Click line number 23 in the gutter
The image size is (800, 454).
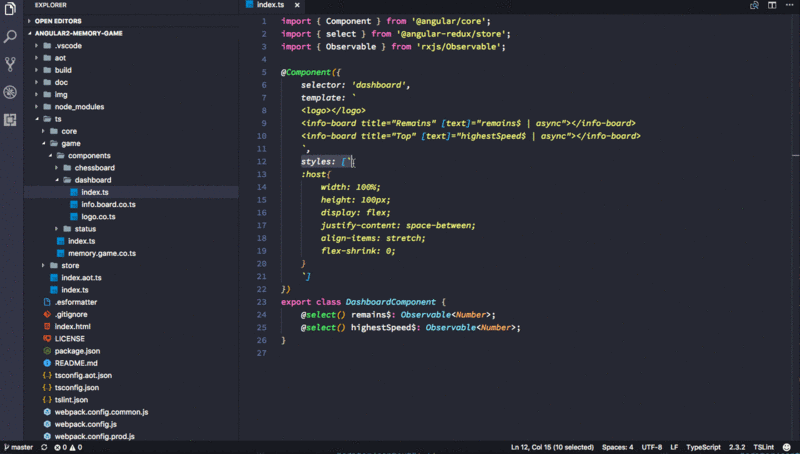tap(262, 302)
